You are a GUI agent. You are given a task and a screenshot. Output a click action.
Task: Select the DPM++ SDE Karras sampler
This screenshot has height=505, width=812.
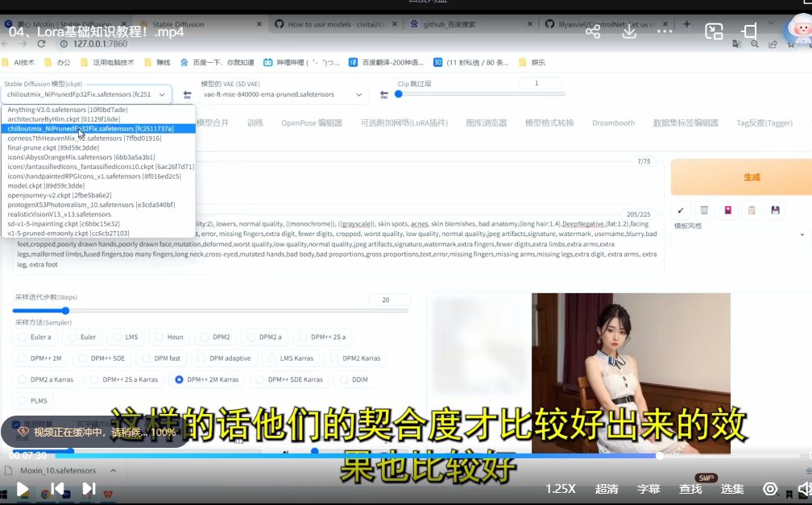click(x=289, y=379)
